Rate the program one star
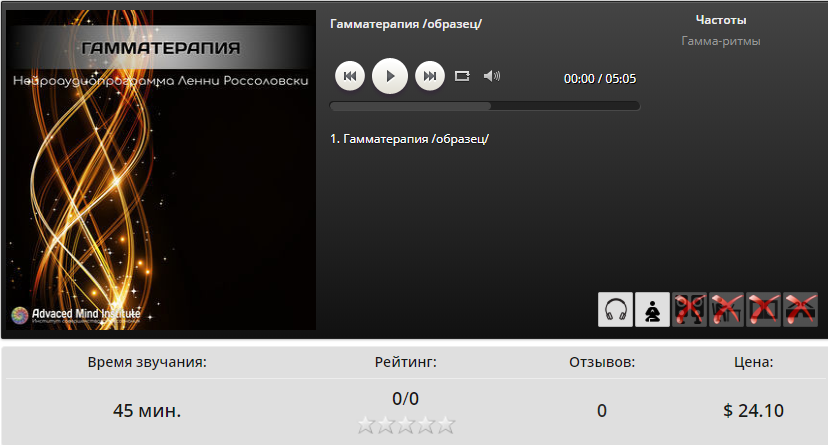Viewport: 828px width, 445px height. [x=365, y=424]
